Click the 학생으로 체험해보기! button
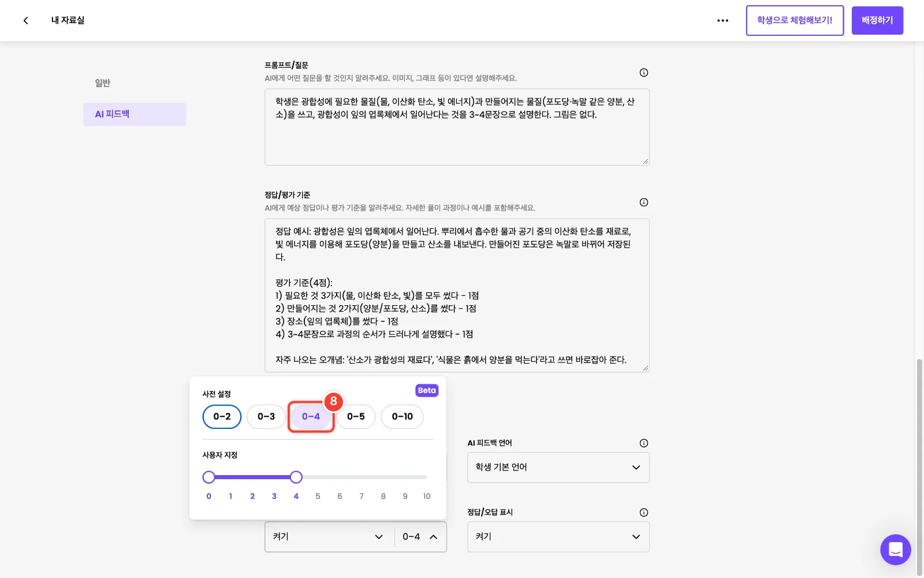924x578 pixels. (x=795, y=20)
